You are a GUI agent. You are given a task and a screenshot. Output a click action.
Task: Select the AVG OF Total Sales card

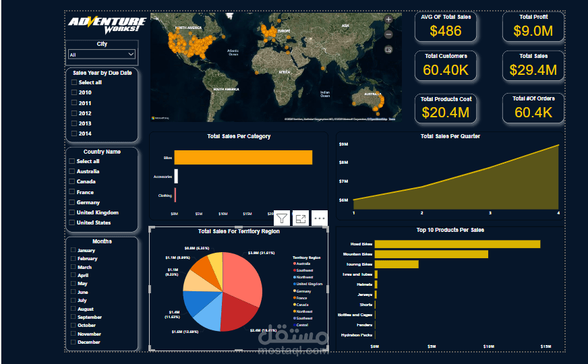(446, 26)
